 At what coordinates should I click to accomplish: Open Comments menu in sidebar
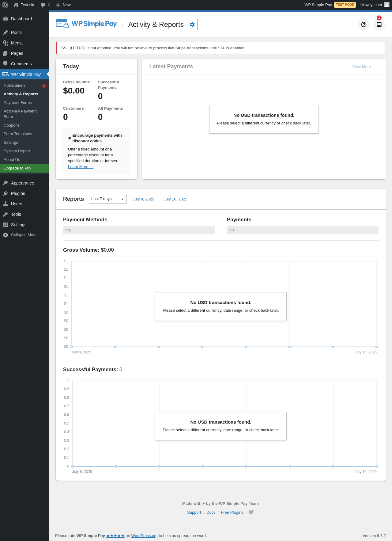point(24,64)
